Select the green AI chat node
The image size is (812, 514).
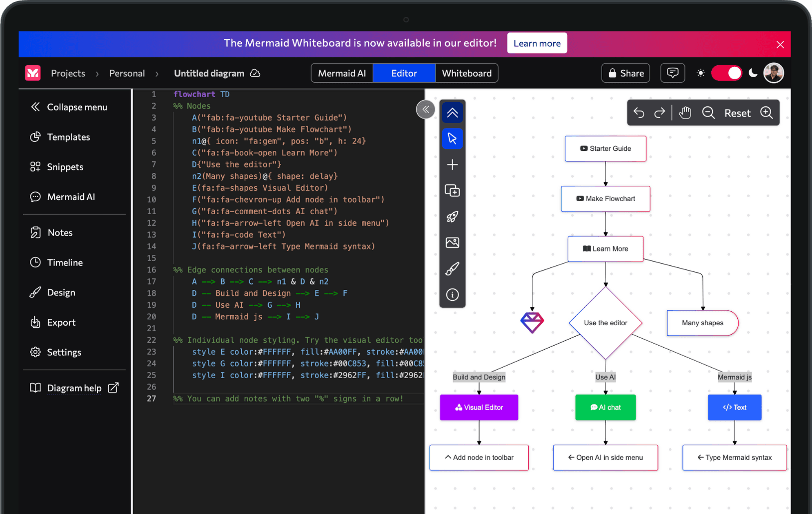pos(606,407)
